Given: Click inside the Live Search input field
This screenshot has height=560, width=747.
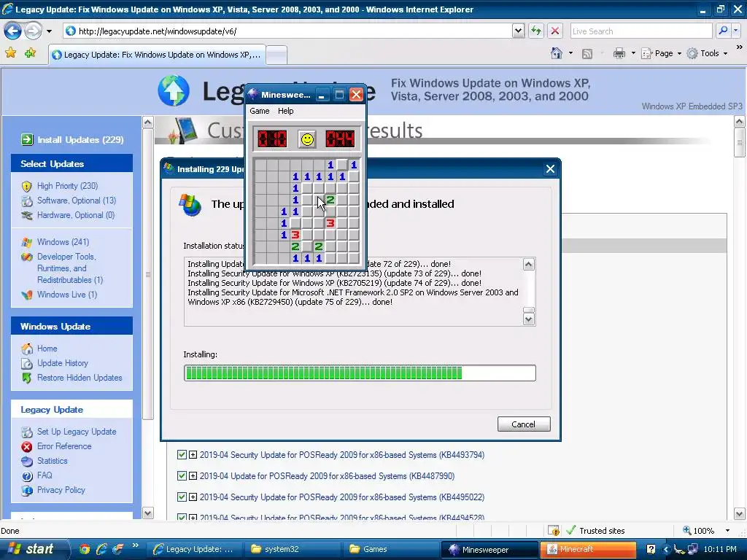Looking at the screenshot, I should (640, 31).
